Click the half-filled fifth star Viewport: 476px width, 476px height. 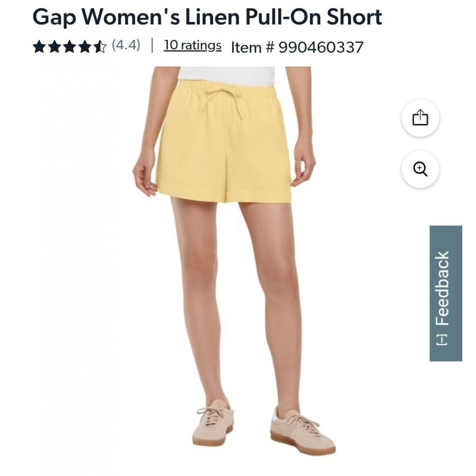click(x=100, y=47)
